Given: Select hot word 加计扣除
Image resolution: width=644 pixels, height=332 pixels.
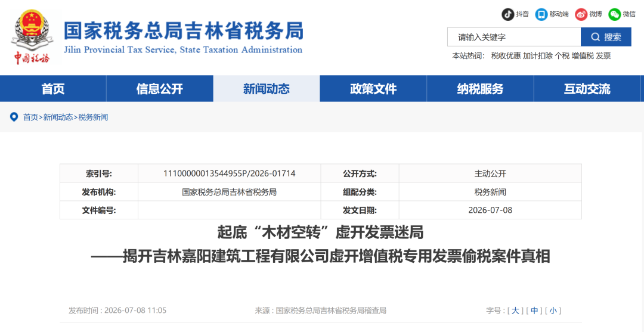Looking at the screenshot, I should click(x=538, y=56).
